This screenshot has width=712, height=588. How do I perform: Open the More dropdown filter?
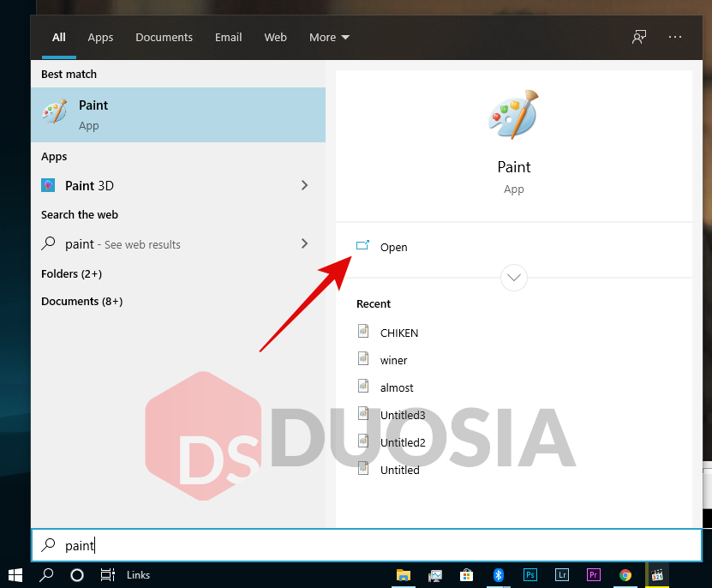329,37
